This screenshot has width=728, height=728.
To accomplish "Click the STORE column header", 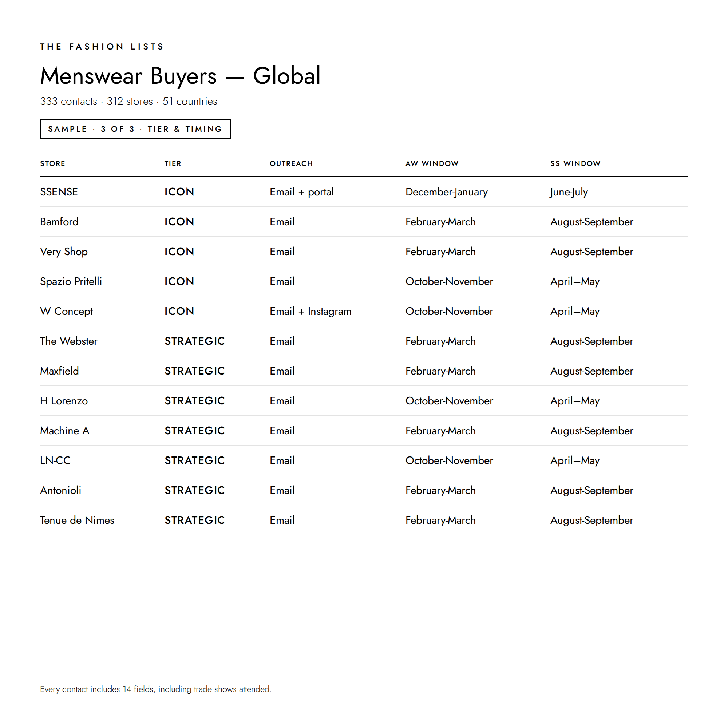I will pos(53,163).
